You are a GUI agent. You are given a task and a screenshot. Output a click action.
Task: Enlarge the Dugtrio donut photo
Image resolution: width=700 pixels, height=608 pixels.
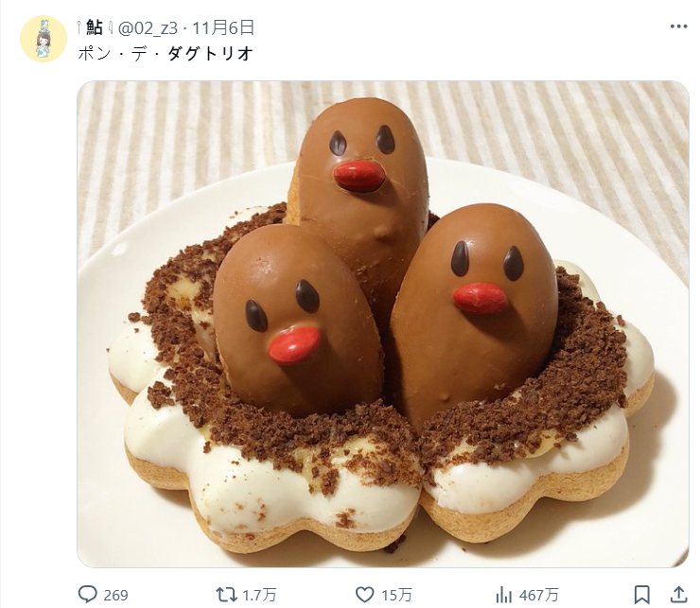[382, 323]
